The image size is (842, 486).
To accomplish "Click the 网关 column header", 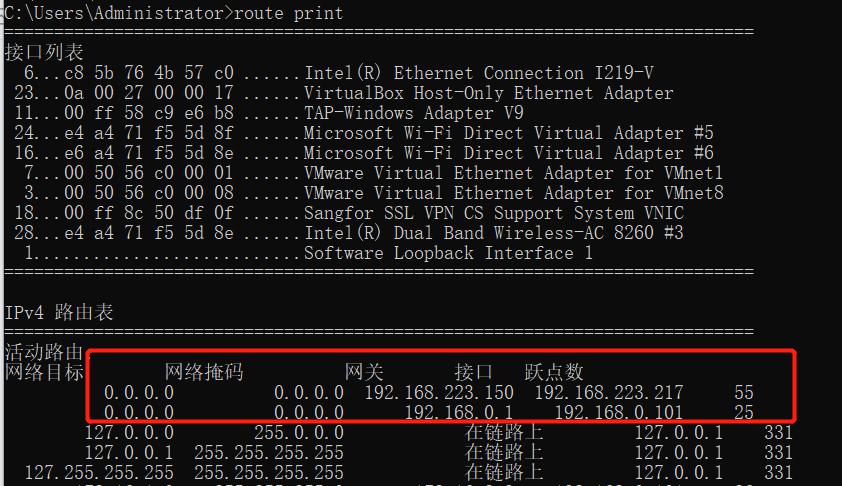I will click(364, 373).
